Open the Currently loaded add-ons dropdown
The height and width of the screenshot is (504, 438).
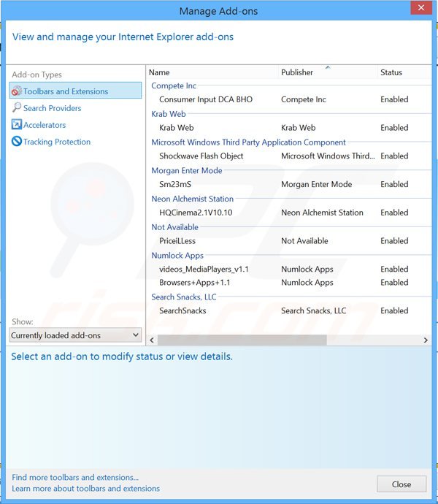pos(75,335)
